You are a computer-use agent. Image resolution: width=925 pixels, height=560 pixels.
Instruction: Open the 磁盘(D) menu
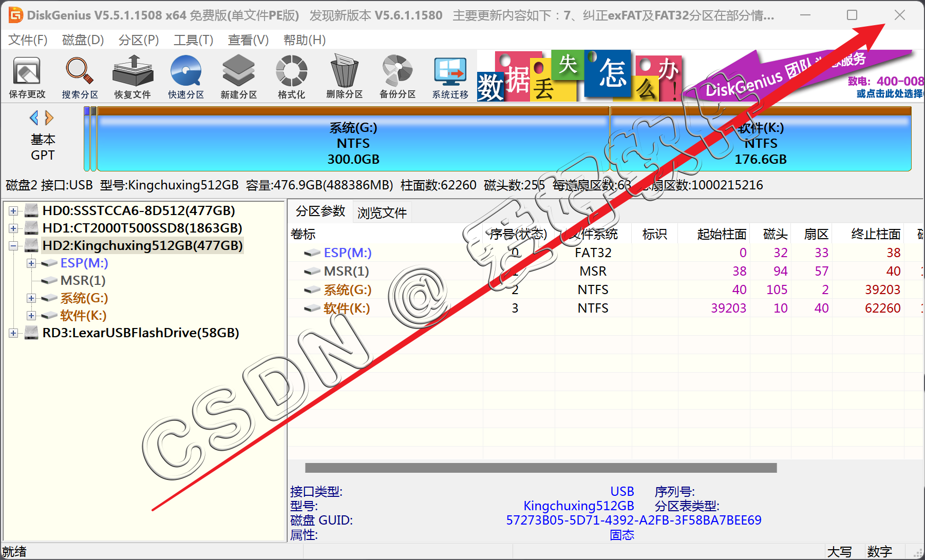point(83,40)
